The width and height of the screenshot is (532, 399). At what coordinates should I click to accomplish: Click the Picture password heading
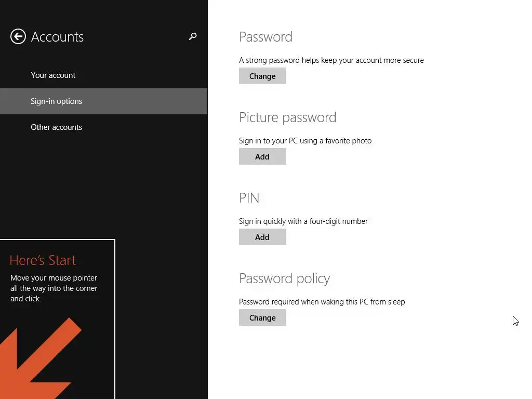tap(287, 117)
